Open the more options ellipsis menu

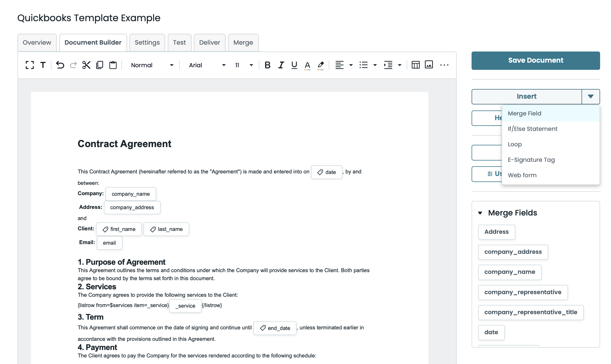(444, 65)
